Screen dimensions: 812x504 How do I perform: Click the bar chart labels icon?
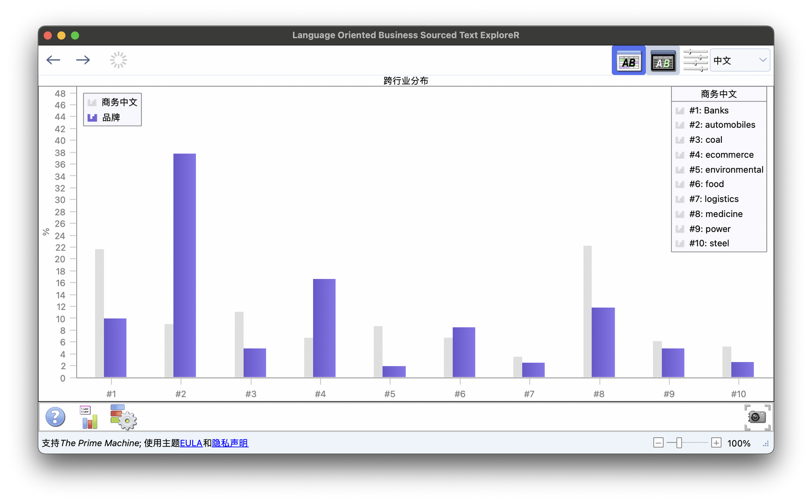coord(89,417)
